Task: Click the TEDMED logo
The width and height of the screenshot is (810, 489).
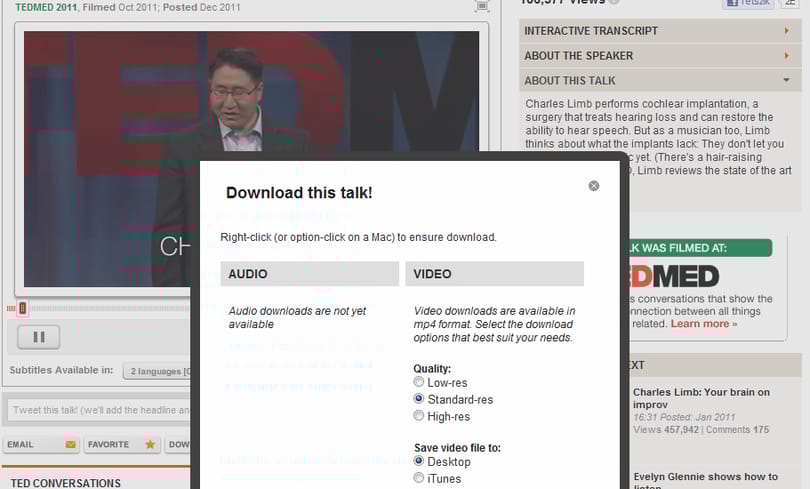Action: tap(674, 277)
